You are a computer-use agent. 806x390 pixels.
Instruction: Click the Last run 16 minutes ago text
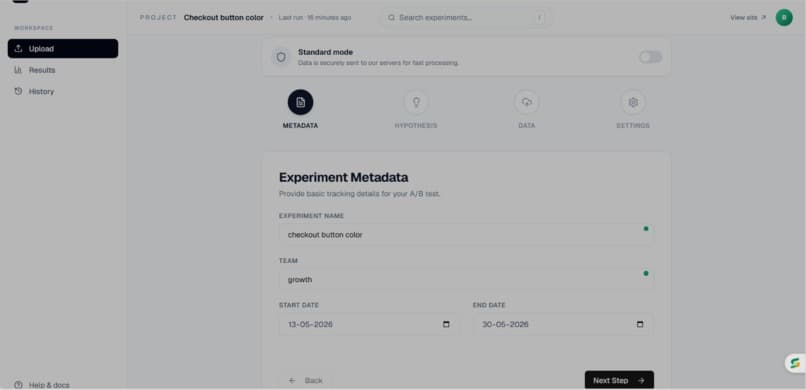click(x=315, y=17)
